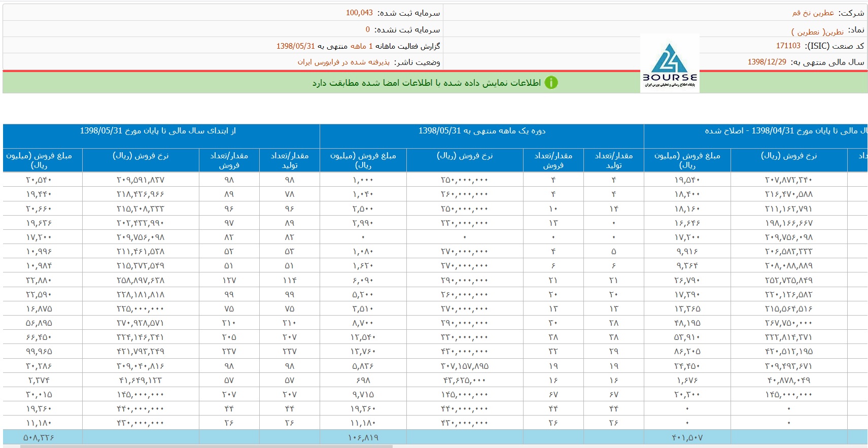Select rate cell ۴۱,۶۴۹,۱۲۳
The image size is (868, 448).
click(141, 380)
